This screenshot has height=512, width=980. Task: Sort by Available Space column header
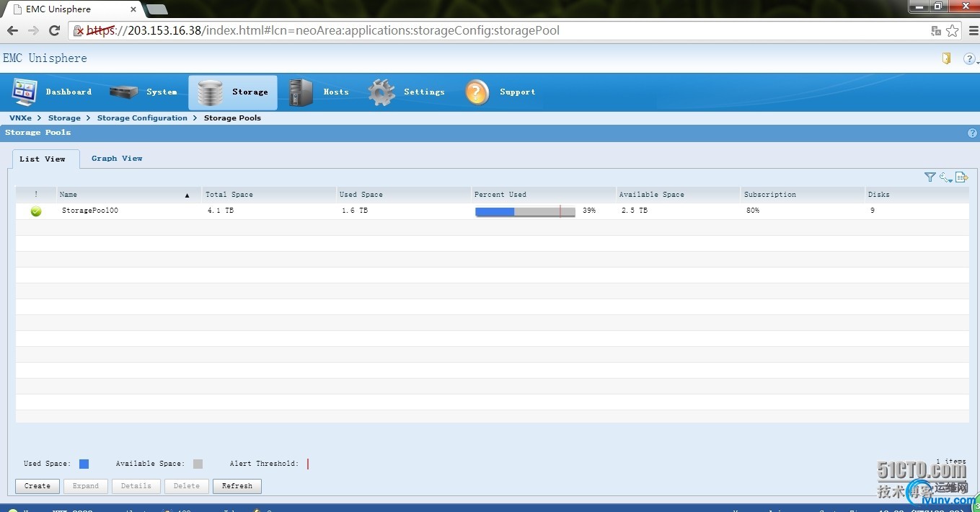(679, 195)
